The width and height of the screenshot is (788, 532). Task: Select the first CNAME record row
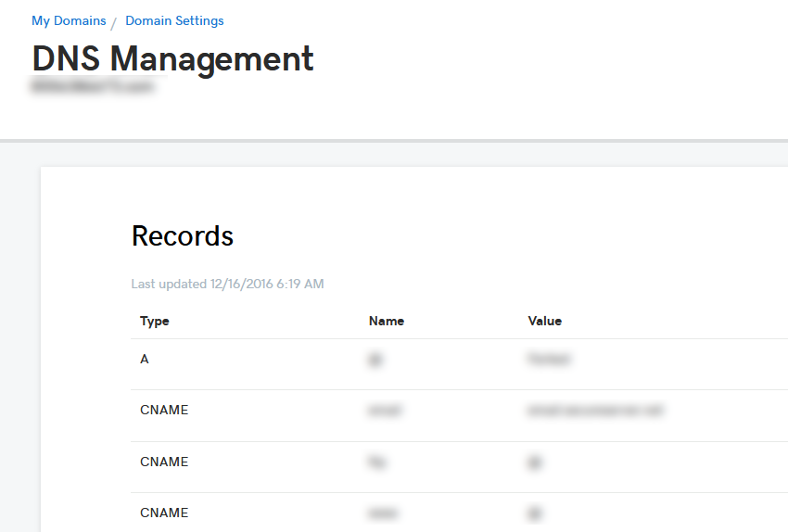click(x=459, y=416)
